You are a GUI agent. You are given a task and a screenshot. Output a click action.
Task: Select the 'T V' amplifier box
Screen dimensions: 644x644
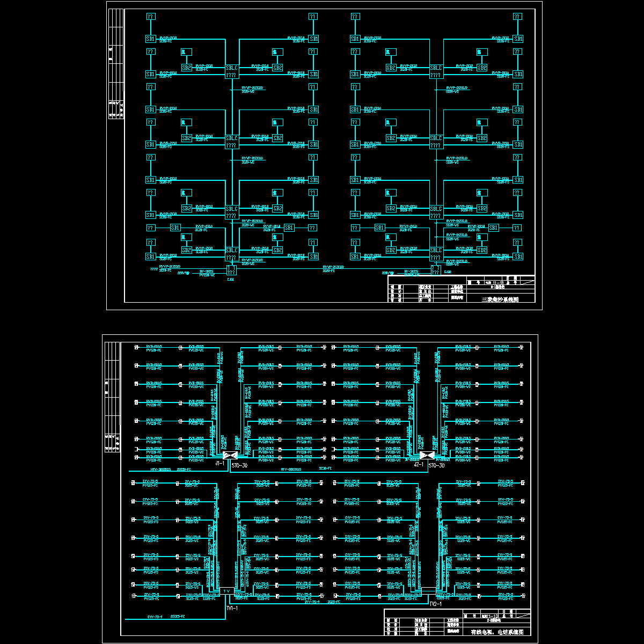click(226, 590)
